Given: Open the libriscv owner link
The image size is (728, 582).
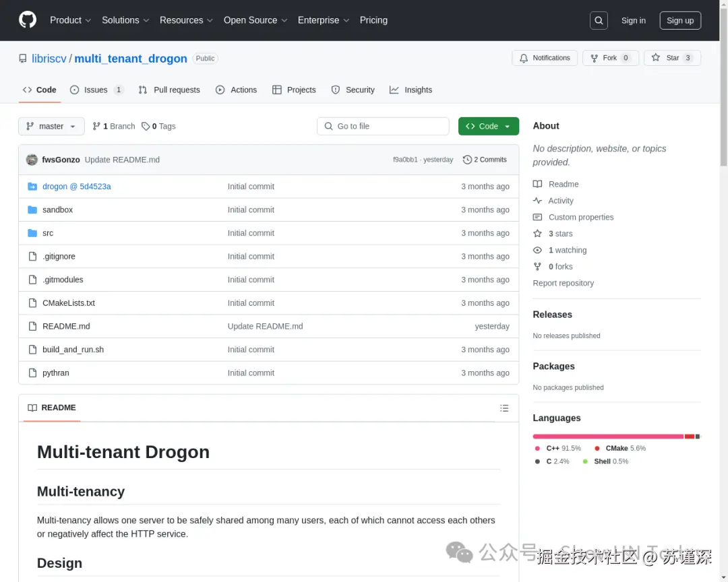Looking at the screenshot, I should pos(49,59).
